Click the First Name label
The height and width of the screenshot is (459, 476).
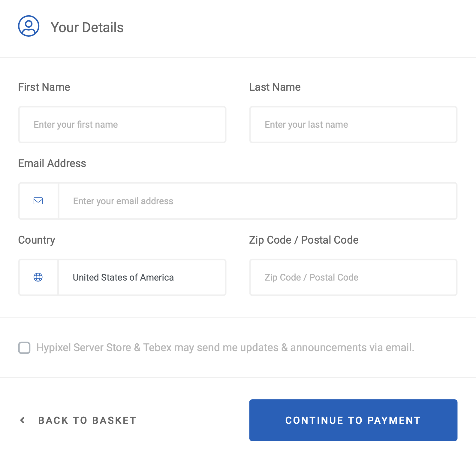(x=44, y=87)
